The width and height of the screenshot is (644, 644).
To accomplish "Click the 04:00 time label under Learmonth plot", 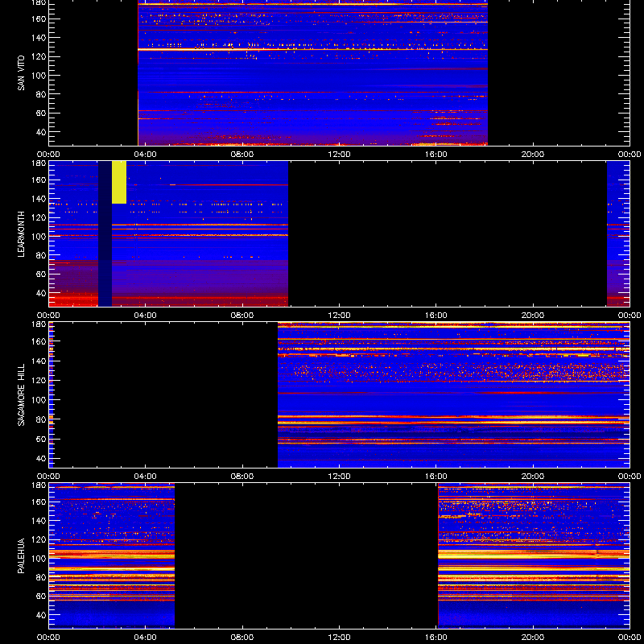I will coord(146,316).
